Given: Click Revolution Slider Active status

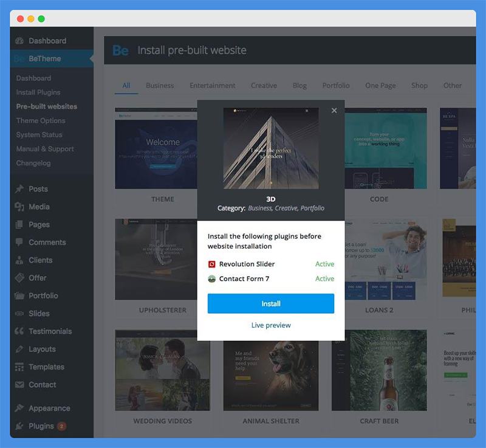Looking at the screenshot, I should (x=324, y=264).
